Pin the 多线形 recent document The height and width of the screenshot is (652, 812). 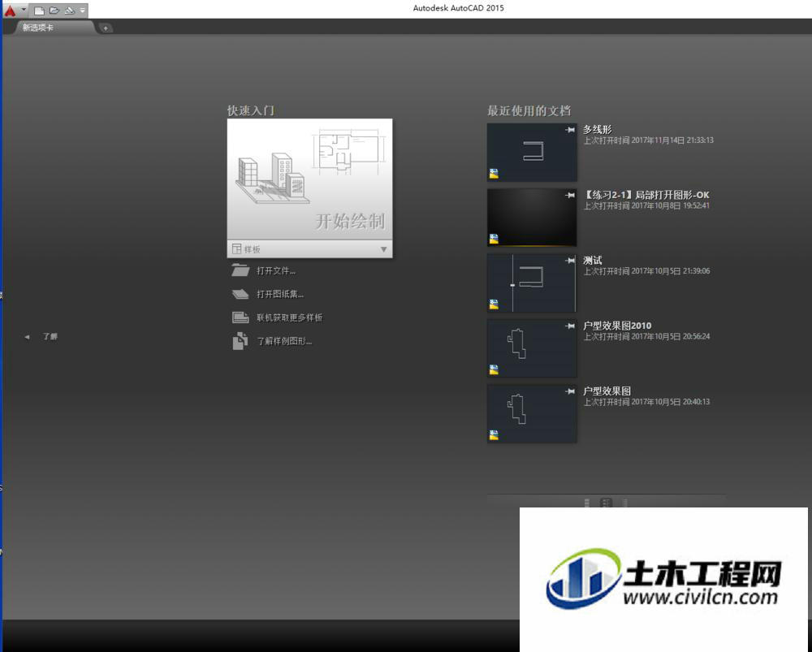tap(570, 130)
